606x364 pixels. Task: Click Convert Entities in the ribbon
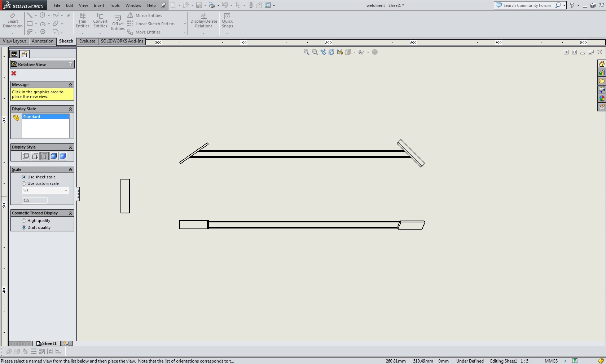tap(100, 21)
